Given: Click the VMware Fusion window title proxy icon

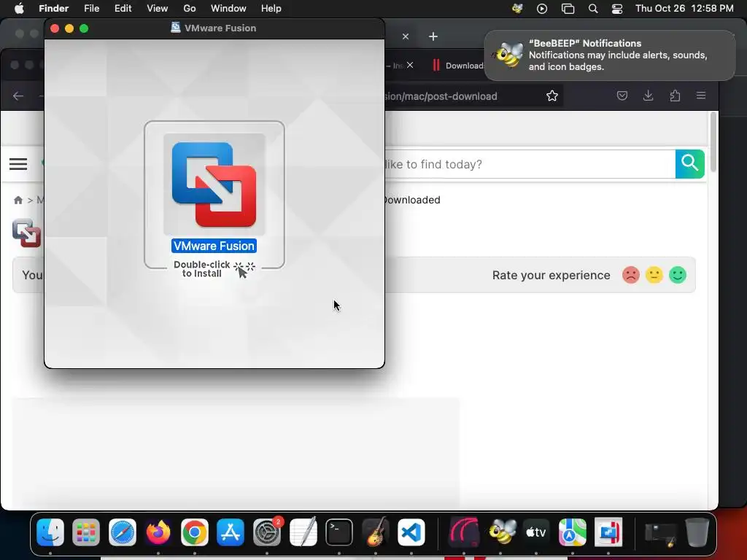Looking at the screenshot, I should (x=175, y=28).
